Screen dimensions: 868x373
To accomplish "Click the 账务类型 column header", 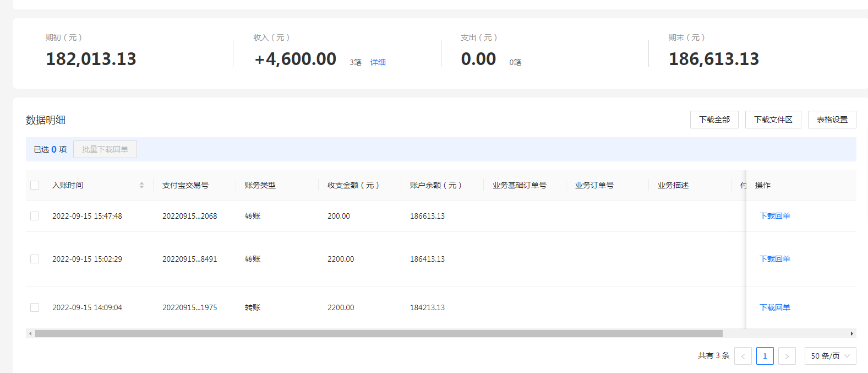I will coord(260,185).
